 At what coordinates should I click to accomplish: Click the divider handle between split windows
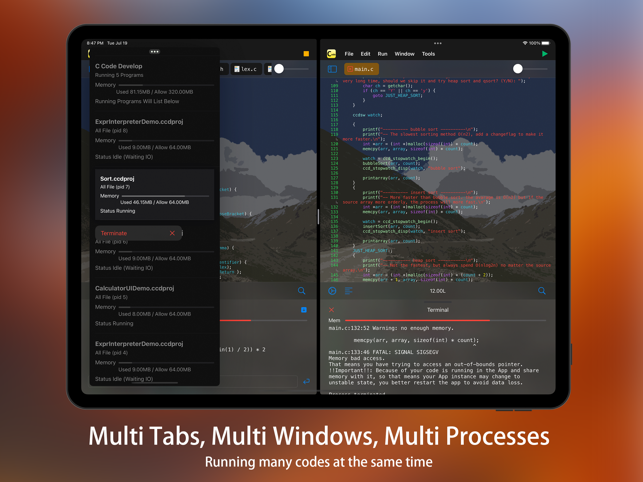click(x=318, y=217)
